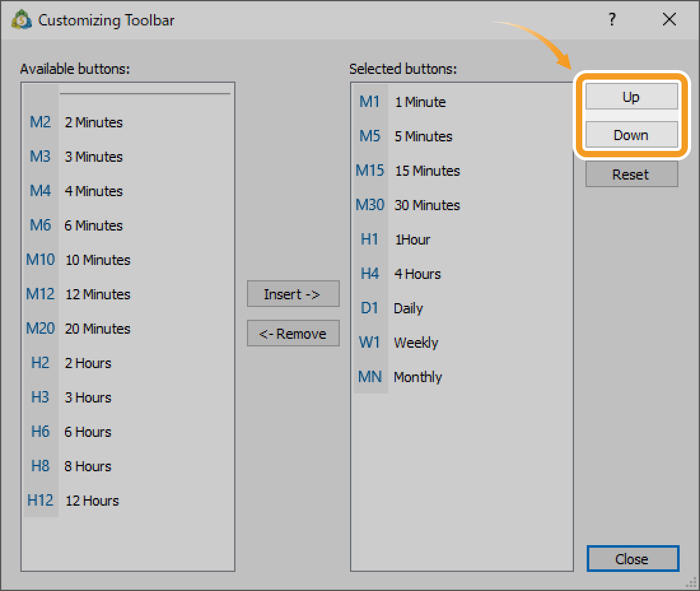Select the H4 timeframe icon
The height and width of the screenshot is (591, 700).
pos(370,274)
